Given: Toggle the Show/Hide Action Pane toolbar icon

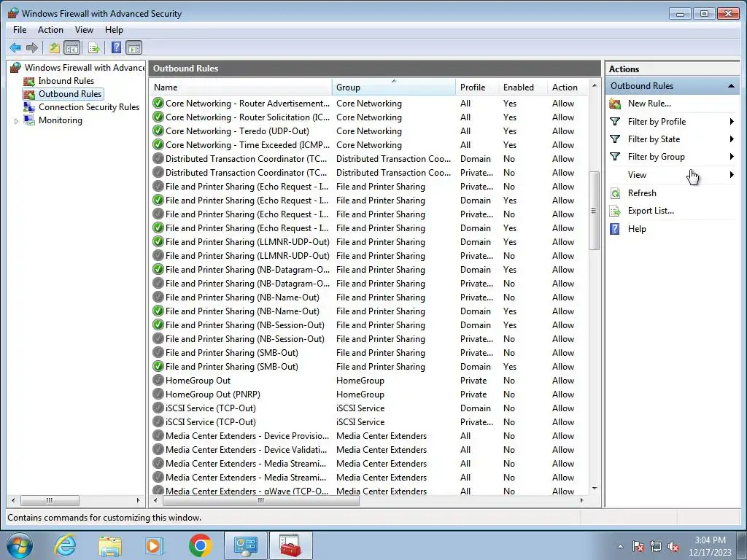Looking at the screenshot, I should point(134,47).
